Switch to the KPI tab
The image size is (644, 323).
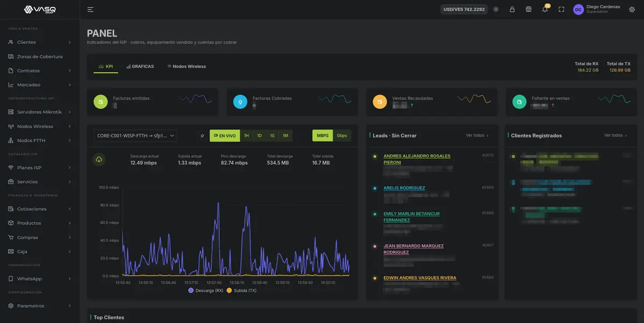[106, 67]
